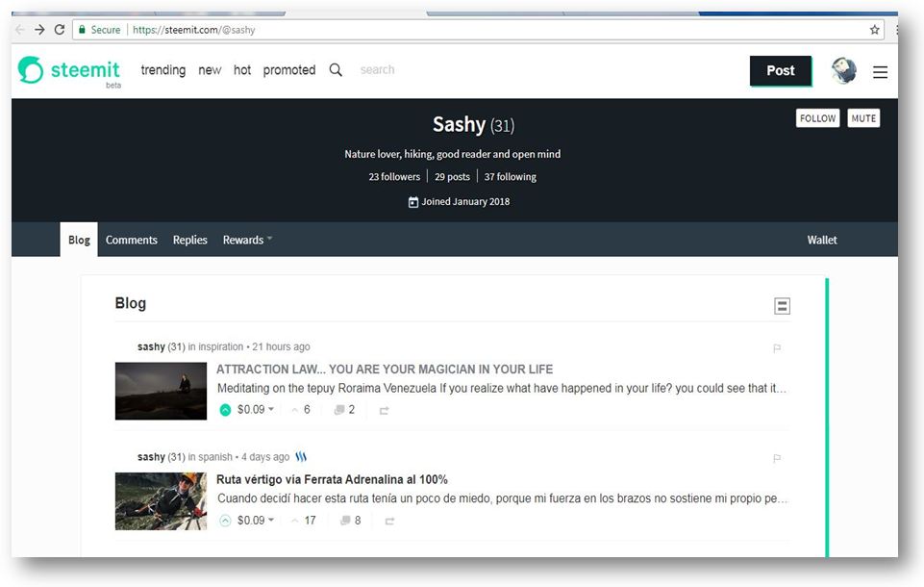Click the 'Cuando decidí hacer esta ruta' excerpt
The height and width of the screenshot is (587, 924).
pos(502,498)
